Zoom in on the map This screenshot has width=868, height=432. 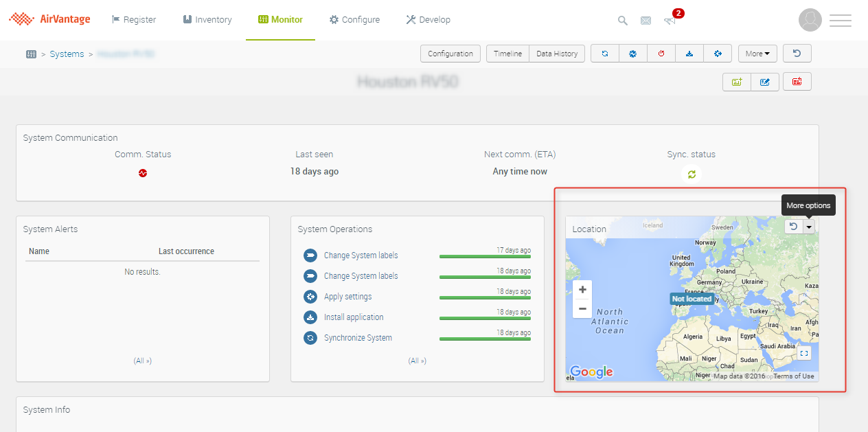coord(582,290)
